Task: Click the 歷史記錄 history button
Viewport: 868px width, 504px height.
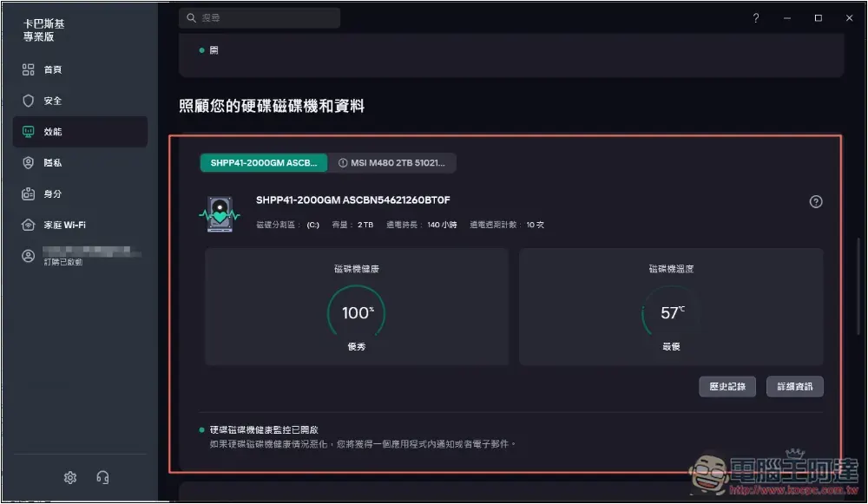Action: coord(727,386)
